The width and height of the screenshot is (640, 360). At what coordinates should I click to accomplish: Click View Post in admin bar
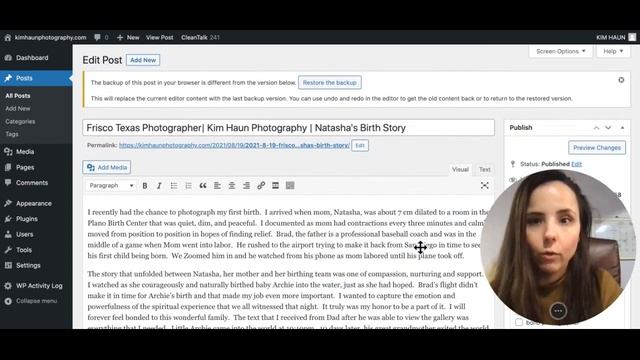tap(160, 37)
